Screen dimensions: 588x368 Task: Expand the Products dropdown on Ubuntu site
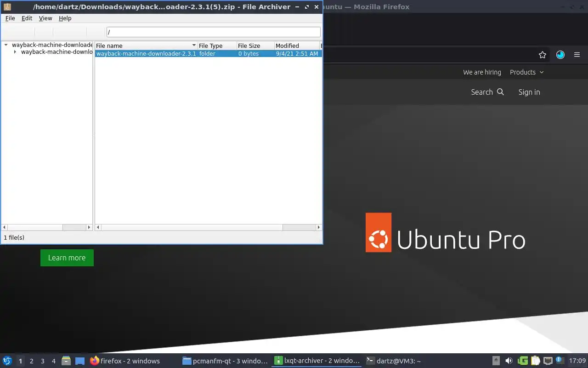pos(526,72)
